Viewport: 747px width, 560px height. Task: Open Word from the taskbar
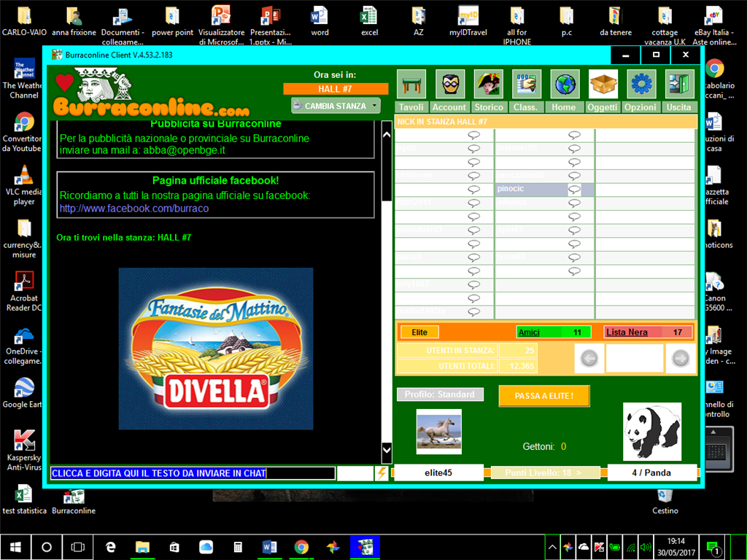point(269,547)
